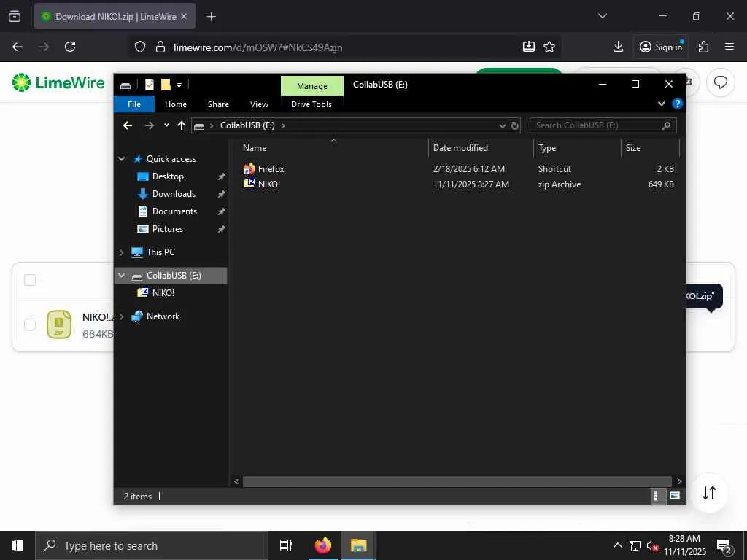Click the LimeWire logo
The height and width of the screenshot is (560, 747).
58,82
